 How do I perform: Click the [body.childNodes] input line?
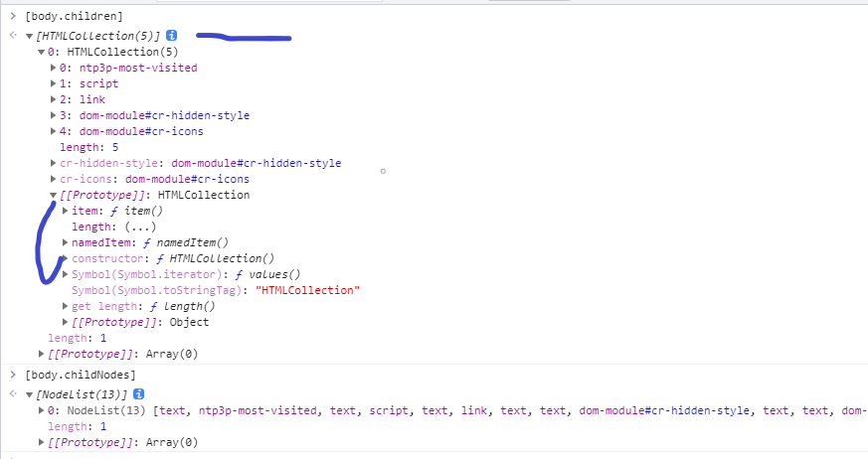pyautogui.click(x=81, y=375)
